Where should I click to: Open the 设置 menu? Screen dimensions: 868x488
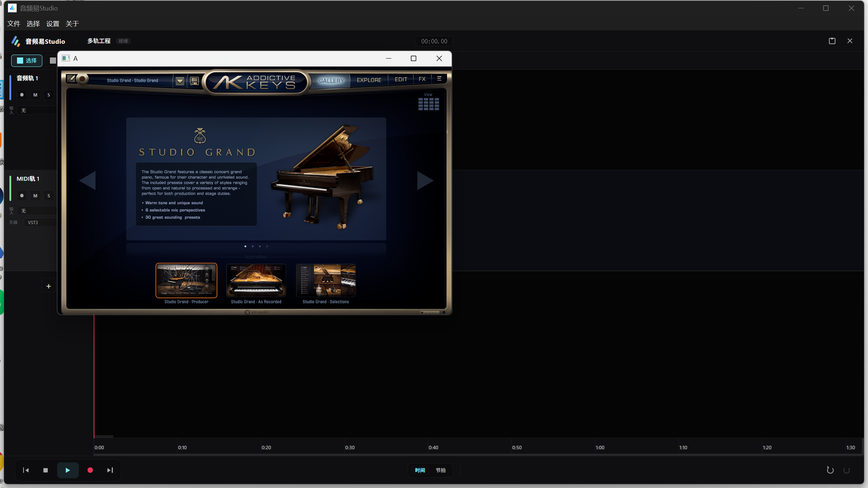52,24
